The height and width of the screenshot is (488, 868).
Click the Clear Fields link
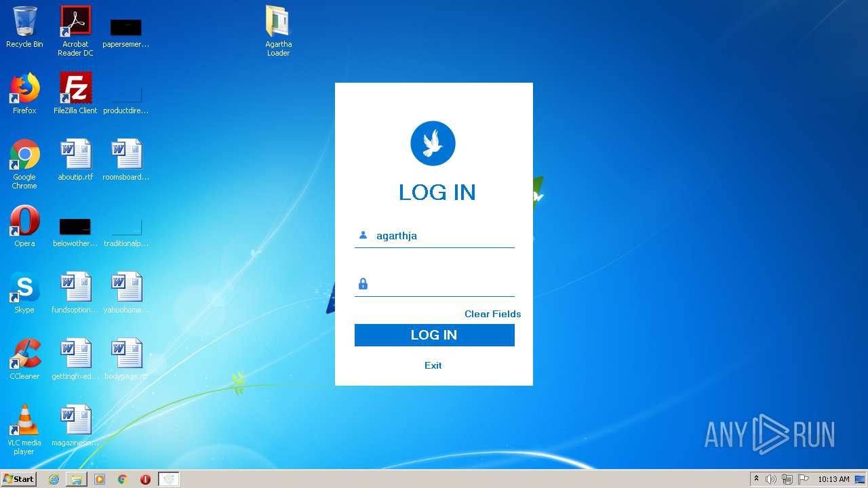click(492, 314)
